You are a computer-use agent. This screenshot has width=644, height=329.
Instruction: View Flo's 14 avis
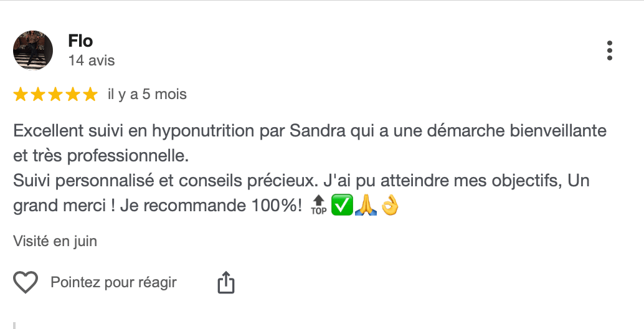click(92, 61)
